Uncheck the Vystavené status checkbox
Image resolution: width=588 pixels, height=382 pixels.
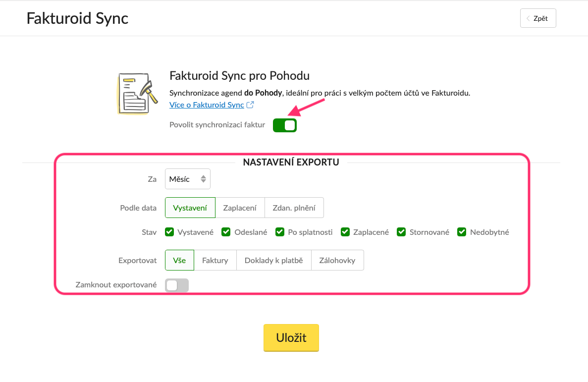tap(169, 232)
